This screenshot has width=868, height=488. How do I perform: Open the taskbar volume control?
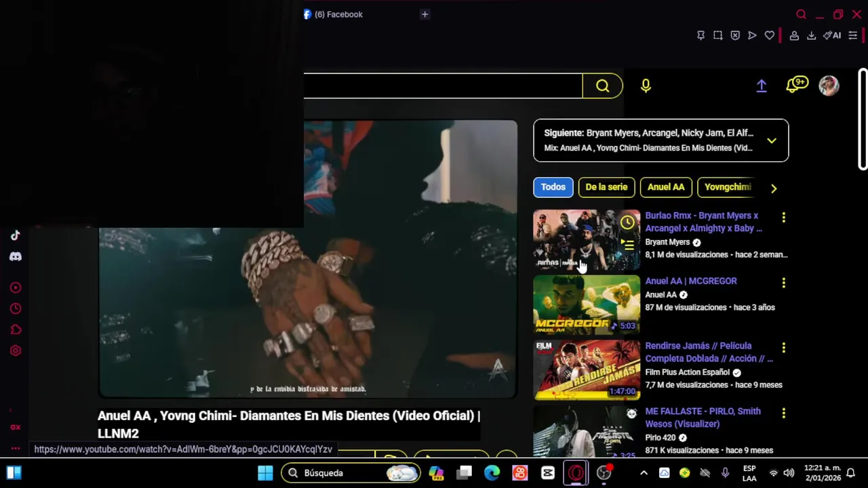tap(789, 473)
